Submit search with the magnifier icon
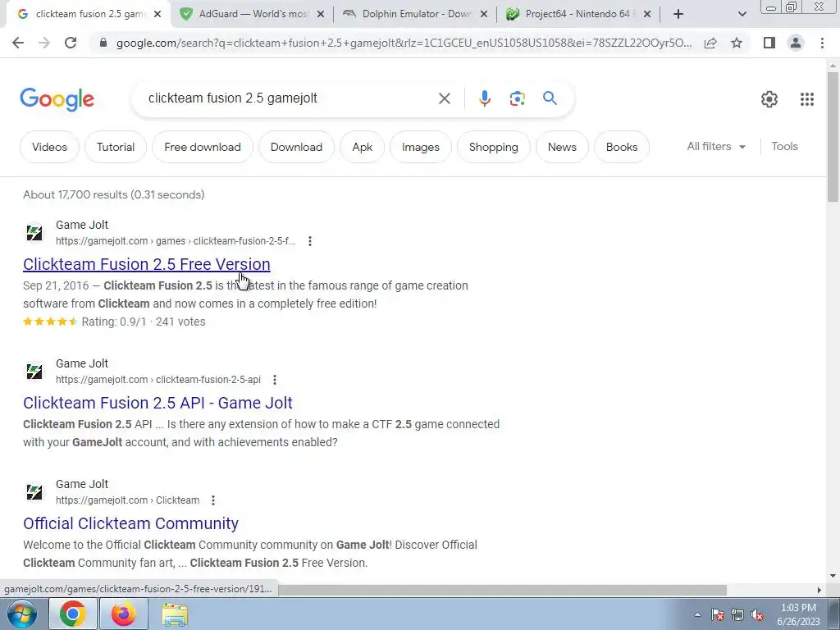 (550, 98)
